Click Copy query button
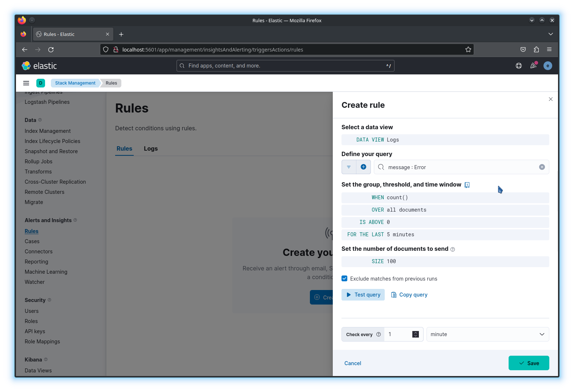Viewport: 574px width, 392px height. 409,295
